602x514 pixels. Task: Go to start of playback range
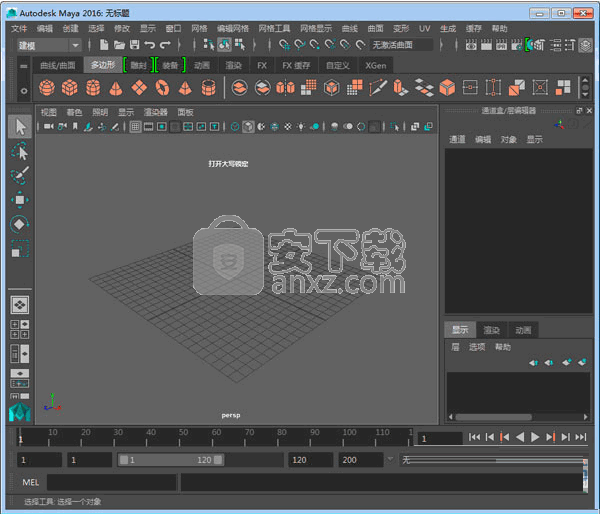click(475, 437)
